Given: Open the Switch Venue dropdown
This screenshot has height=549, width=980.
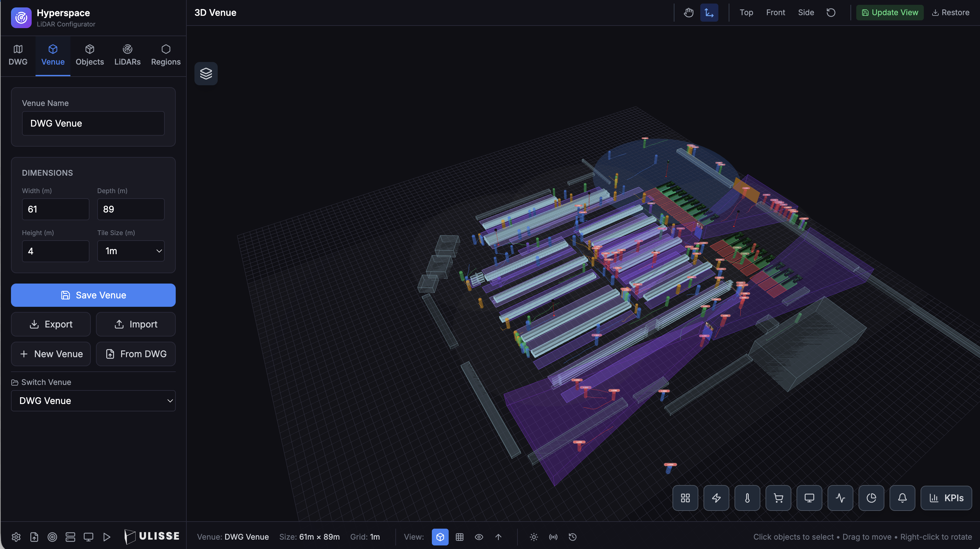Looking at the screenshot, I should point(93,401).
